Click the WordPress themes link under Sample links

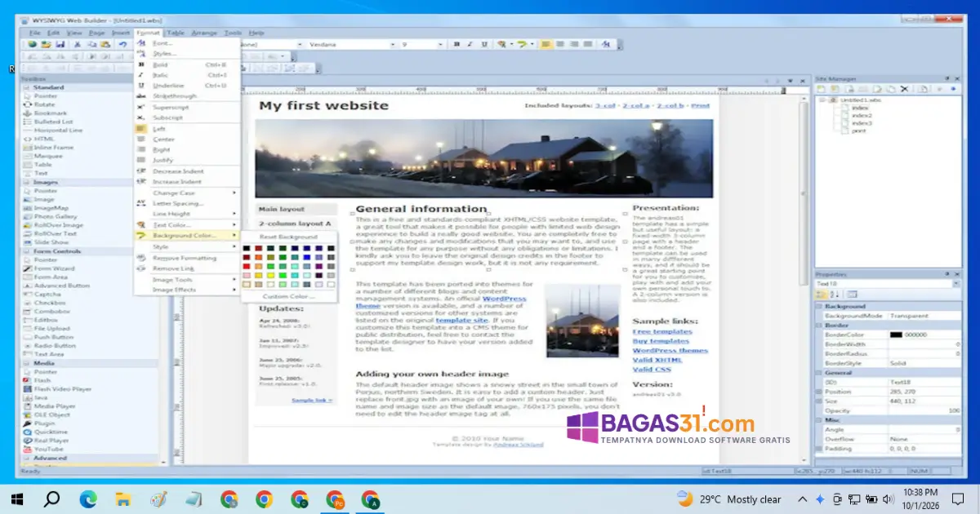point(670,351)
